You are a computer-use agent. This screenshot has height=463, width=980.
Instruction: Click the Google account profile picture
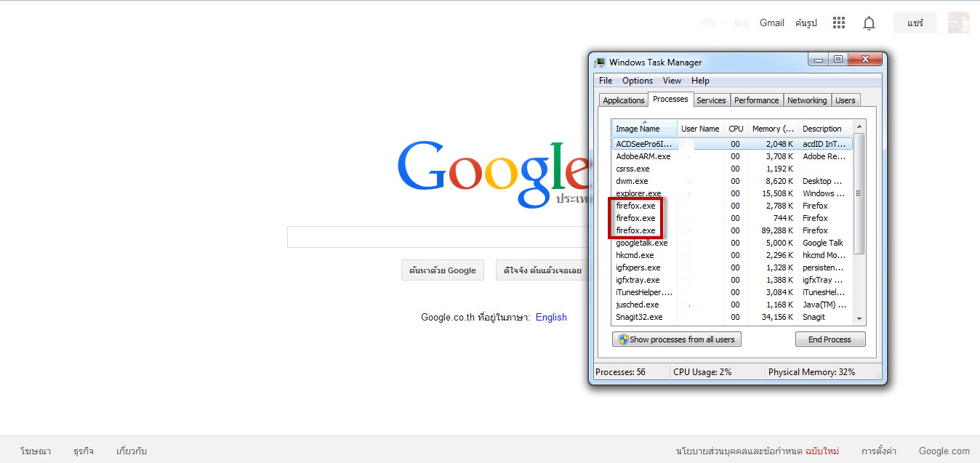click(958, 23)
